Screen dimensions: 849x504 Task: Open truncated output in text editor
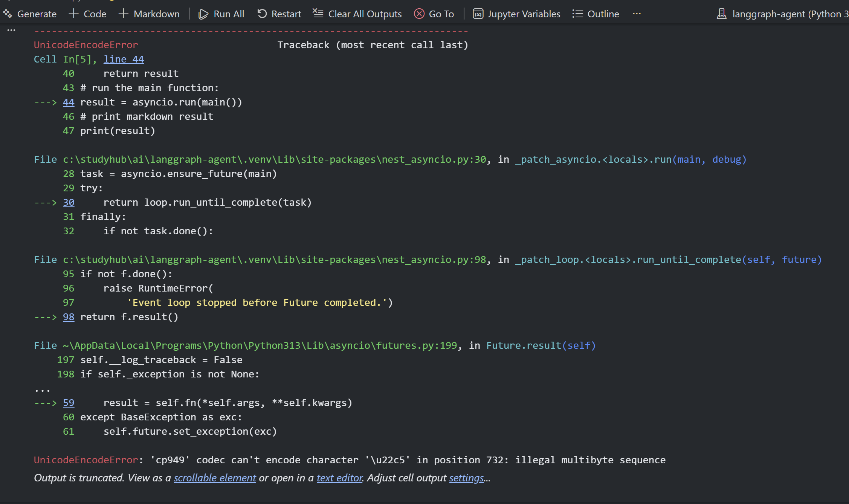click(x=339, y=478)
